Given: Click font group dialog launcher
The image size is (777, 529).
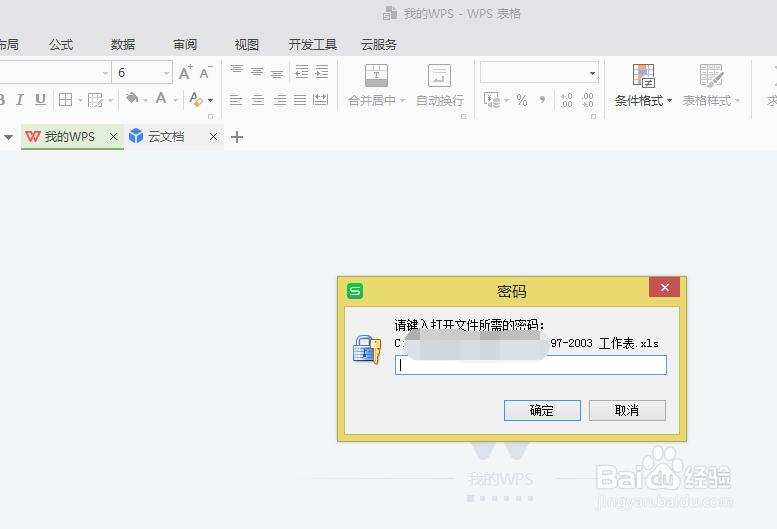Looking at the screenshot, I should tap(211, 117).
